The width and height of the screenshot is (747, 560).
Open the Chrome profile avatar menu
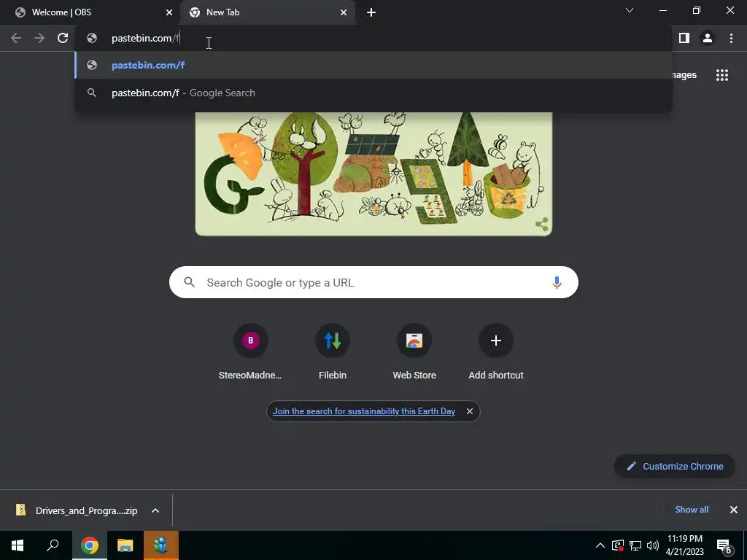tap(708, 38)
